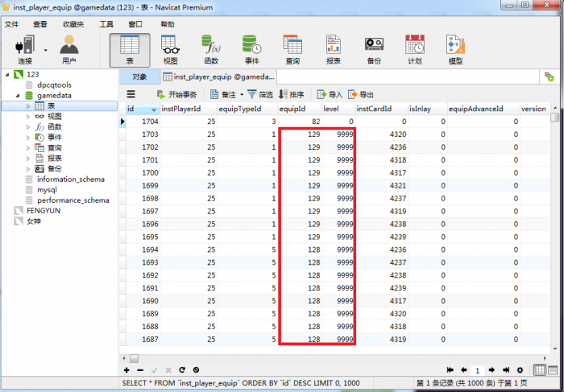Screen dimensions: 564x392
Task: Expand the Views (视图) tree node
Action: coord(28,117)
